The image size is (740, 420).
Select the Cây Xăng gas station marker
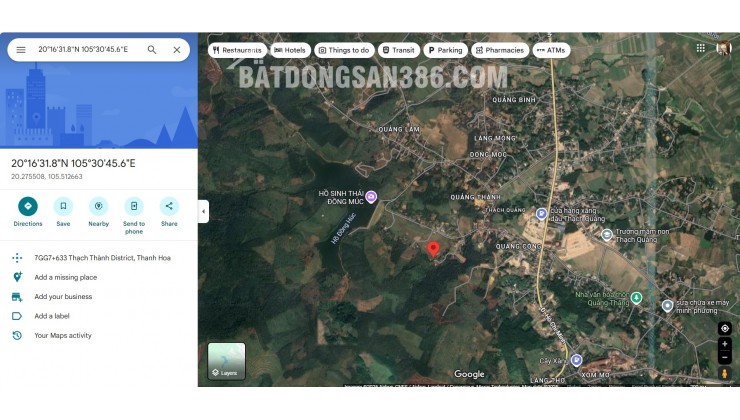tap(576, 361)
